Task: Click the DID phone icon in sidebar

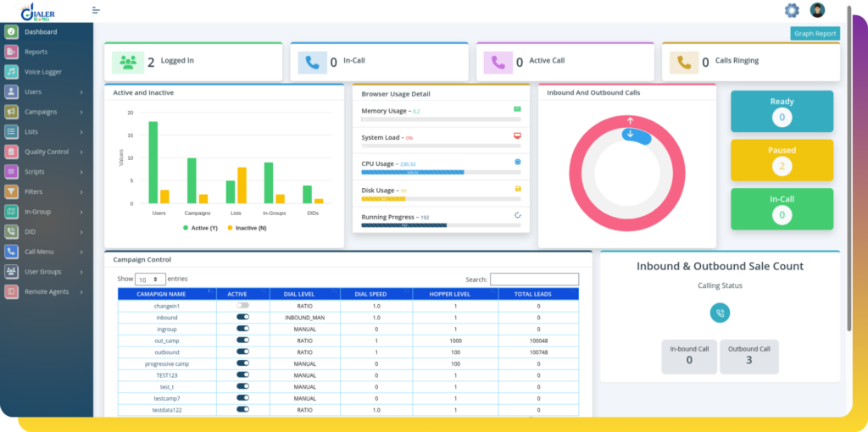Action: pos(12,232)
